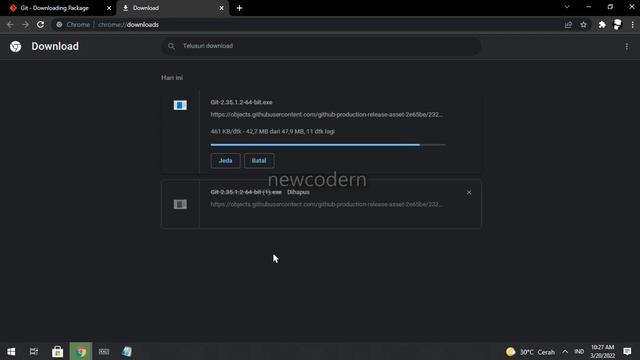The height and width of the screenshot is (360, 640).
Task: Reload the downloads page
Action: pyautogui.click(x=40, y=25)
